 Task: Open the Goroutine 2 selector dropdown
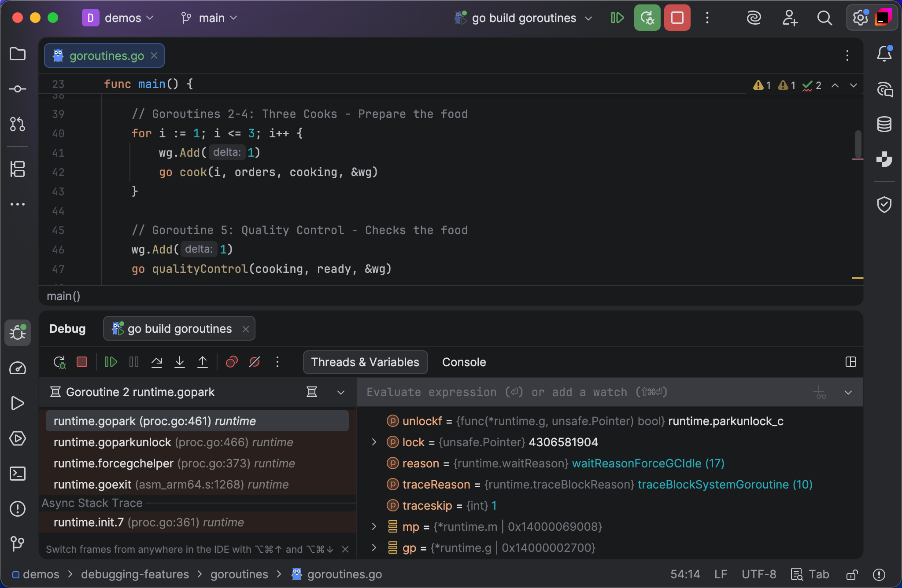click(x=340, y=392)
